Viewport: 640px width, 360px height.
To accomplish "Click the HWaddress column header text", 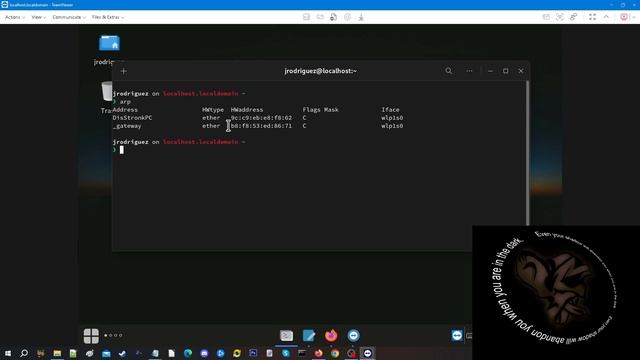I will (x=247, y=109).
